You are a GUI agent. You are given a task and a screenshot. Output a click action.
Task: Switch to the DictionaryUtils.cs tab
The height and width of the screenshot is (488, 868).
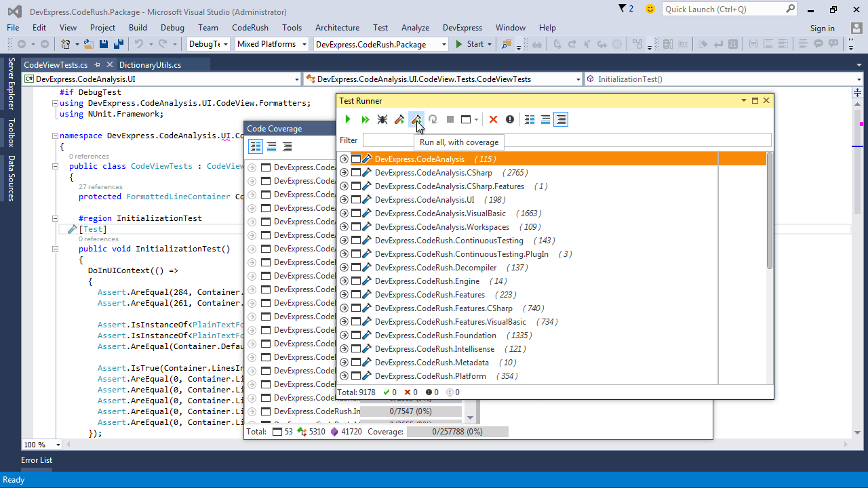coord(150,65)
